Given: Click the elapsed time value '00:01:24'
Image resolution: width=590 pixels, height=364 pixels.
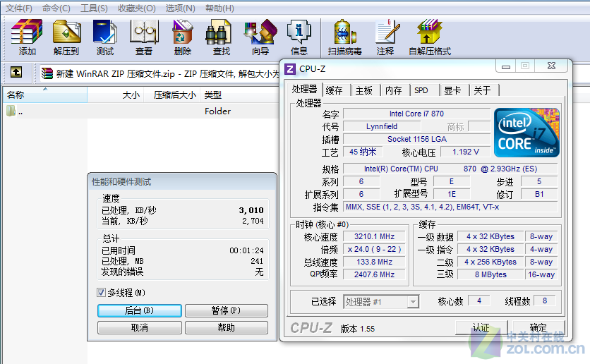Looking at the screenshot, I should tap(246, 250).
